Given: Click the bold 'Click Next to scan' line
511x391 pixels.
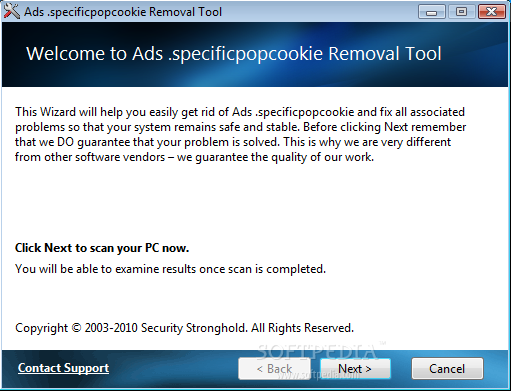Looking at the screenshot, I should (x=102, y=248).
